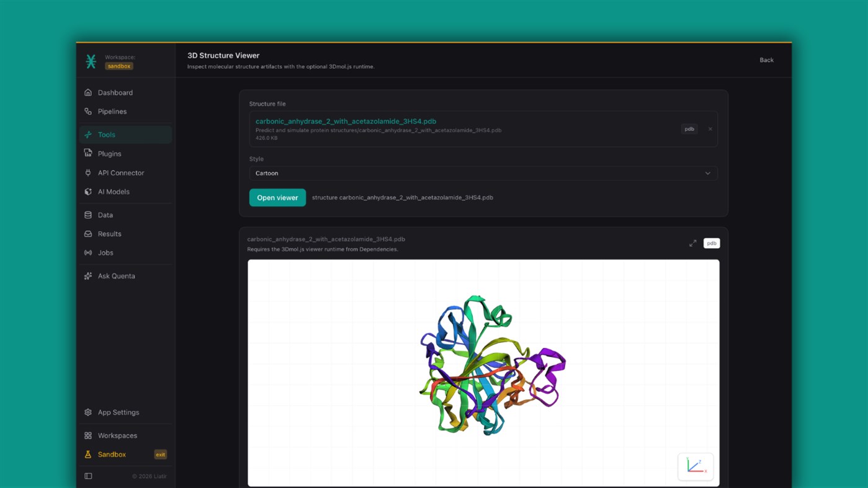The height and width of the screenshot is (488, 868).
Task: Click the Tools sidebar icon
Action: coord(88,135)
